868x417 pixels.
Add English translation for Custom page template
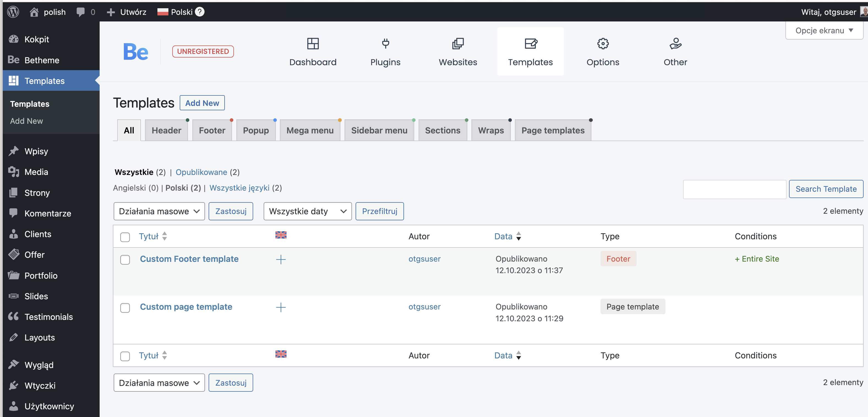281,307
